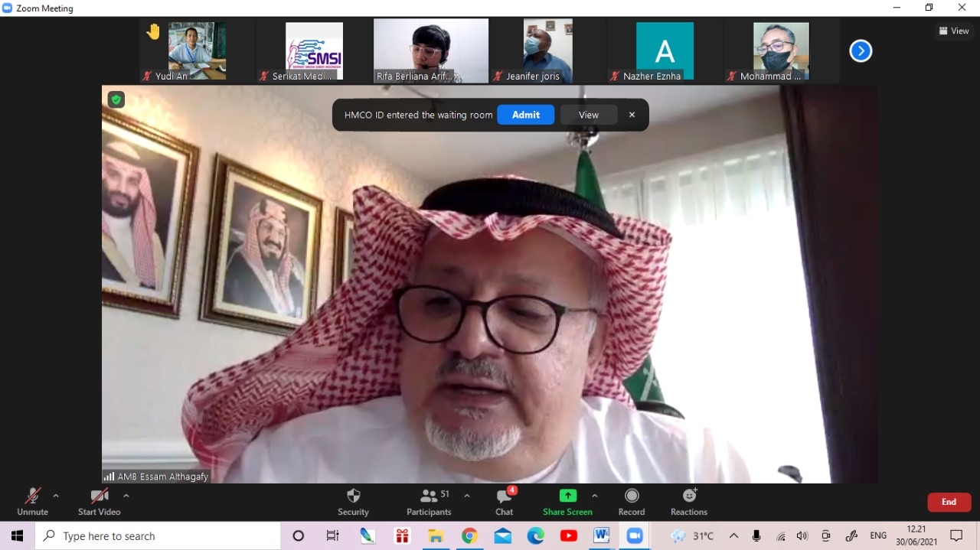980x550 pixels.
Task: Show next participants with the blue arrow
Action: point(861,51)
